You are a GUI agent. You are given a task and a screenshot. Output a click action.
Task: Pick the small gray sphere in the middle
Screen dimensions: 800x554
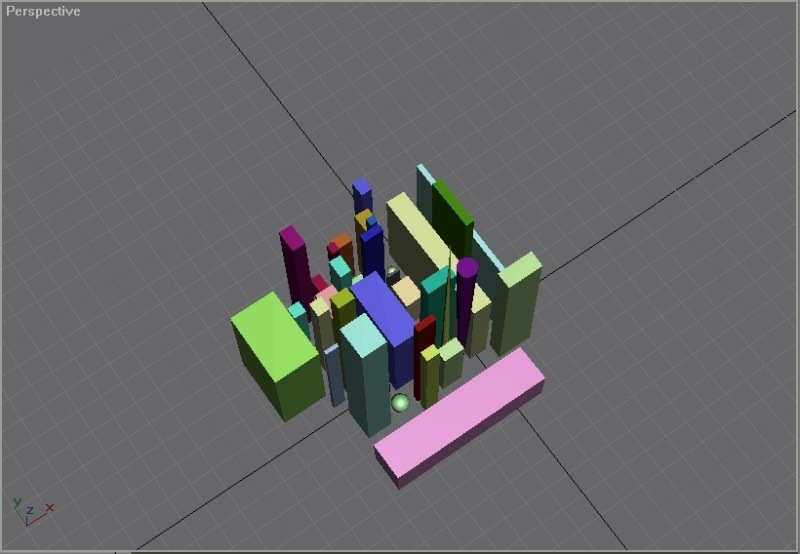pos(392,272)
